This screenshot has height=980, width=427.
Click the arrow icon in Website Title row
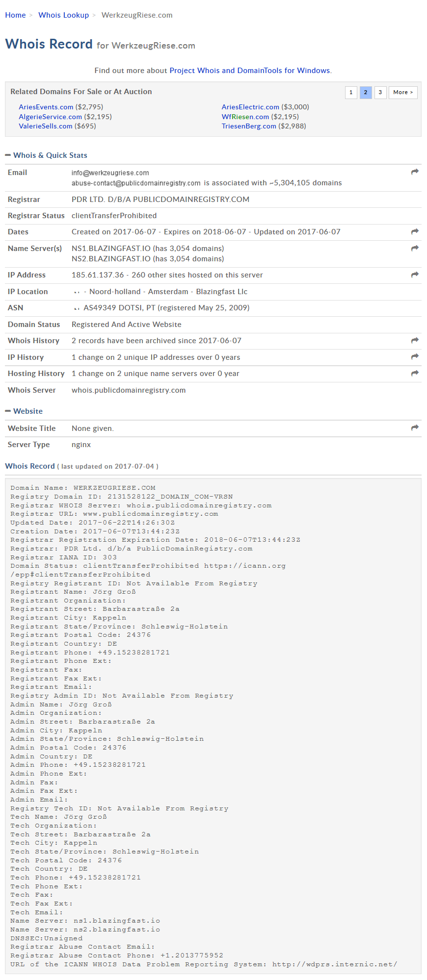(x=415, y=428)
